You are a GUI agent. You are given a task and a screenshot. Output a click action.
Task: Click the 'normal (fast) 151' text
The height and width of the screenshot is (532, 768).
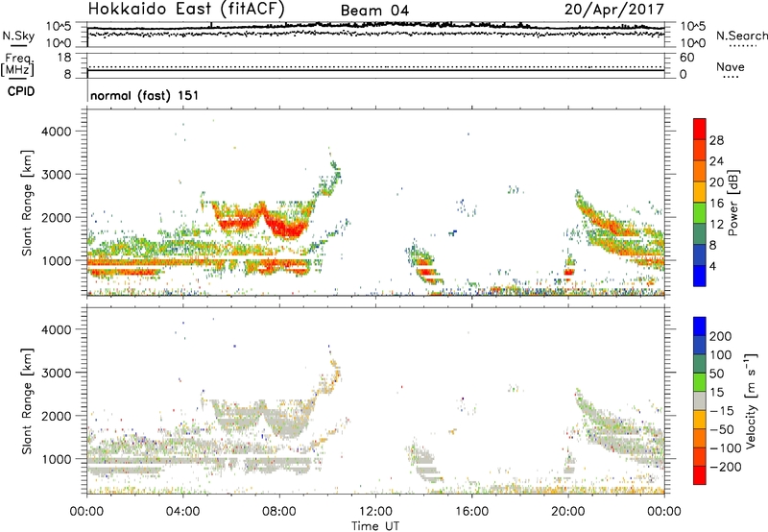pyautogui.click(x=145, y=95)
